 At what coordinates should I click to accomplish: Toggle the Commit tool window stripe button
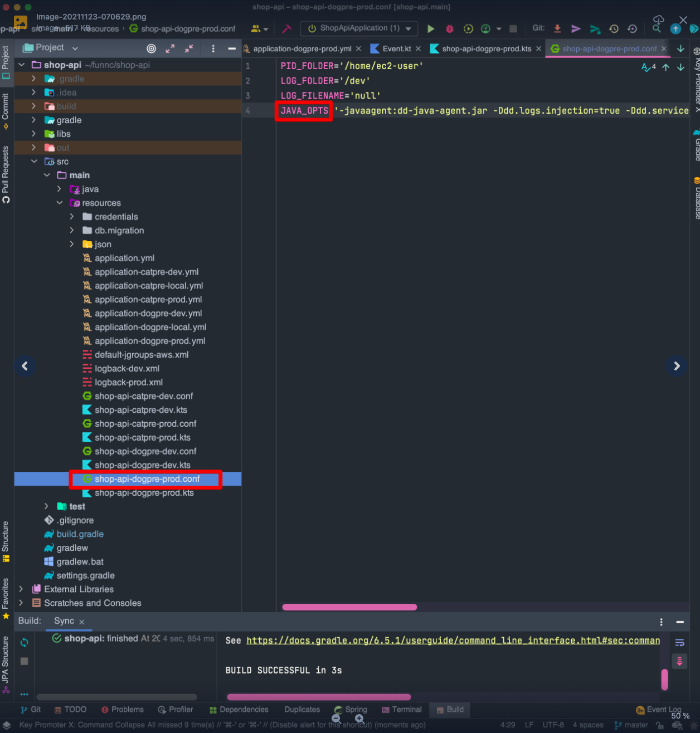[x=6, y=111]
